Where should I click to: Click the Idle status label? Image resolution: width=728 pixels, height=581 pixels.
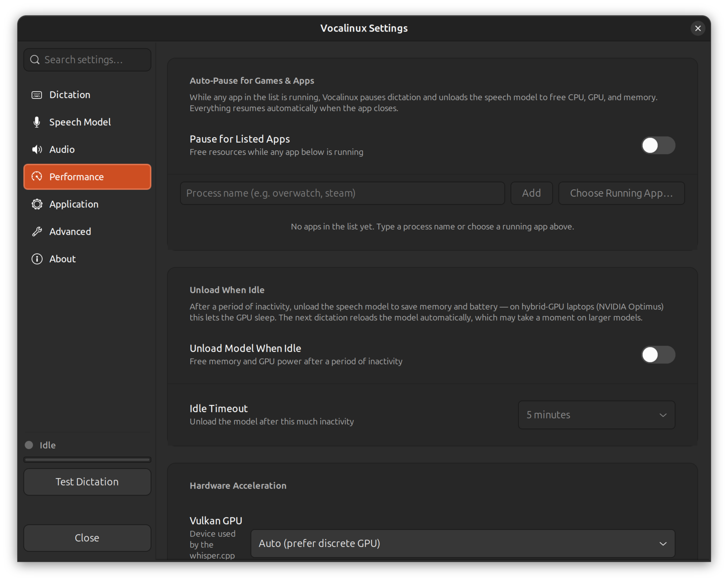pyautogui.click(x=48, y=445)
